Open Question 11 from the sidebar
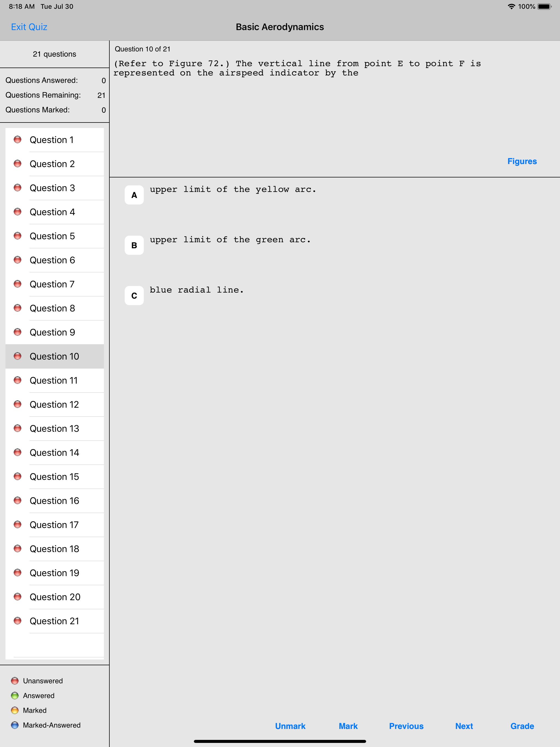This screenshot has height=747, width=560. click(54, 380)
